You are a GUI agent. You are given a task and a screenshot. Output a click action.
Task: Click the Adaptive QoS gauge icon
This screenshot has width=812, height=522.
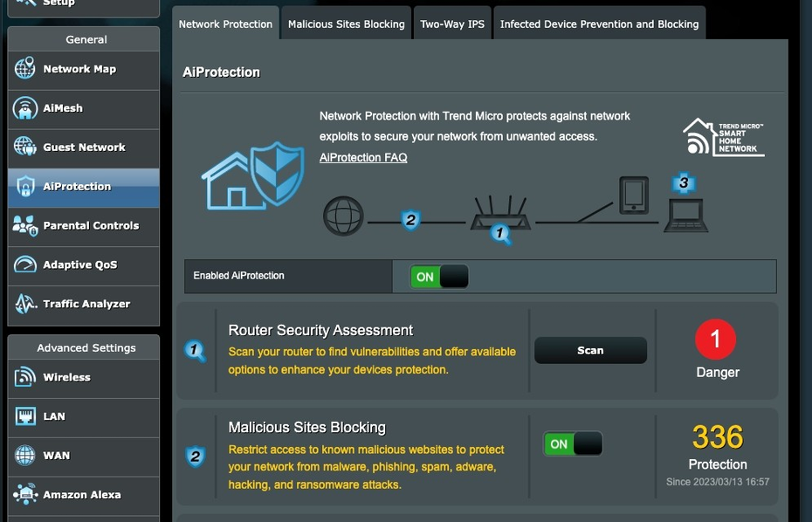(24, 264)
